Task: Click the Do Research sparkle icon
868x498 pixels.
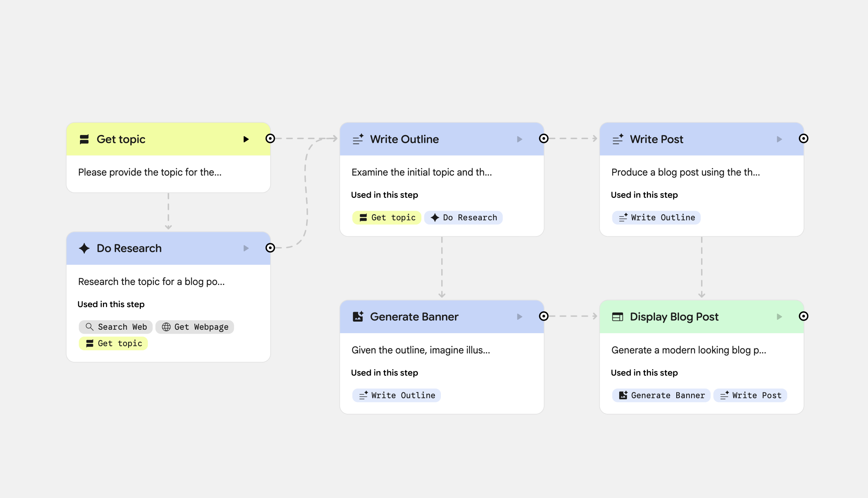Action: click(84, 248)
